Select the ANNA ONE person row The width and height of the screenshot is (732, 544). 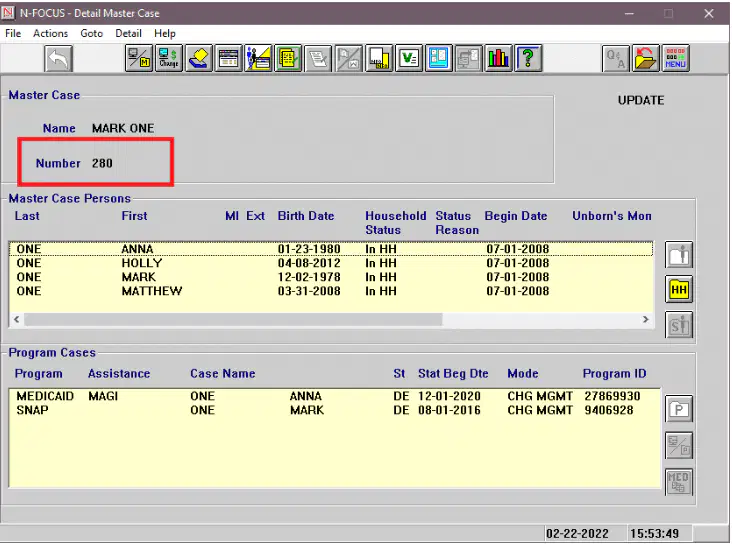[331, 249]
